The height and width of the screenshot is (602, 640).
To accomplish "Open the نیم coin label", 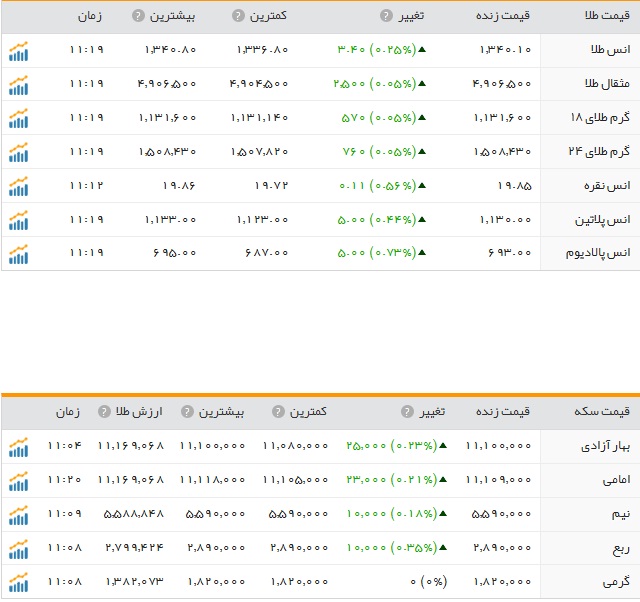I will [x=621, y=514].
